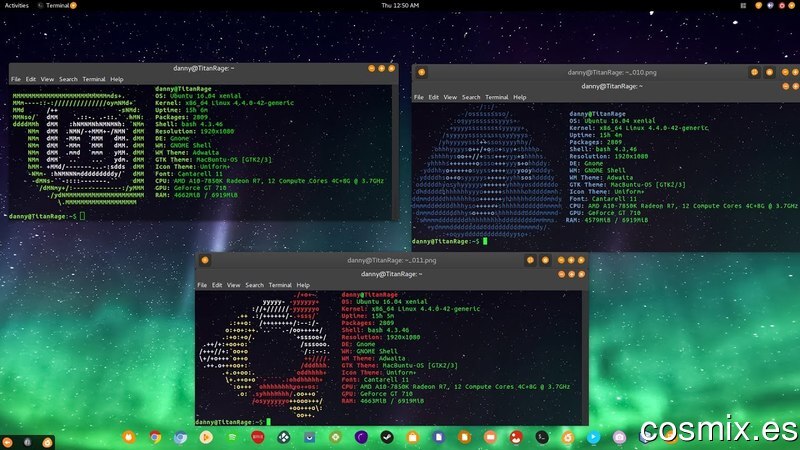Click 'Kernel: x86_64 Linux 4.4.0-42-generic' in top-left terminal
Image resolution: width=800 pixels, height=450 pixels.
224,103
